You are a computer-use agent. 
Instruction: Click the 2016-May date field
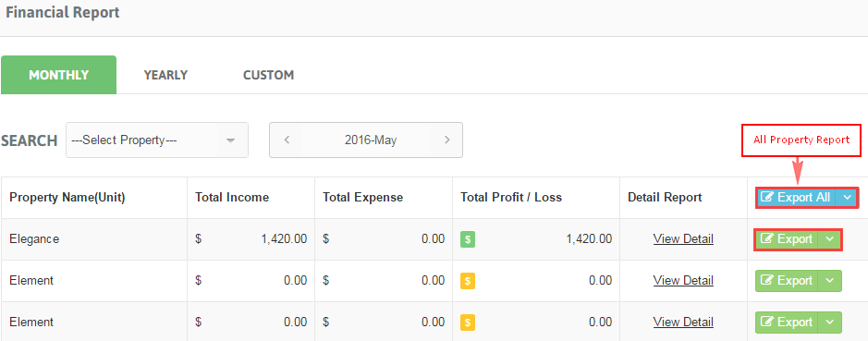tap(371, 140)
